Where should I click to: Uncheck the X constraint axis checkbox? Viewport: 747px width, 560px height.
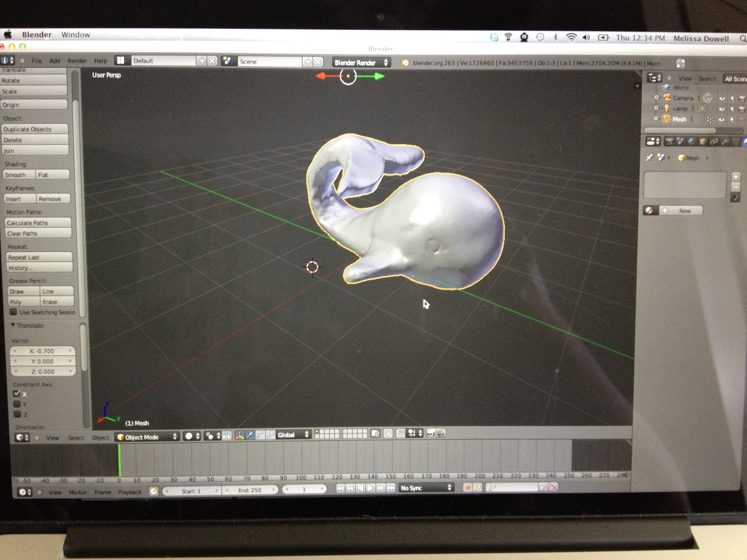click(16, 394)
